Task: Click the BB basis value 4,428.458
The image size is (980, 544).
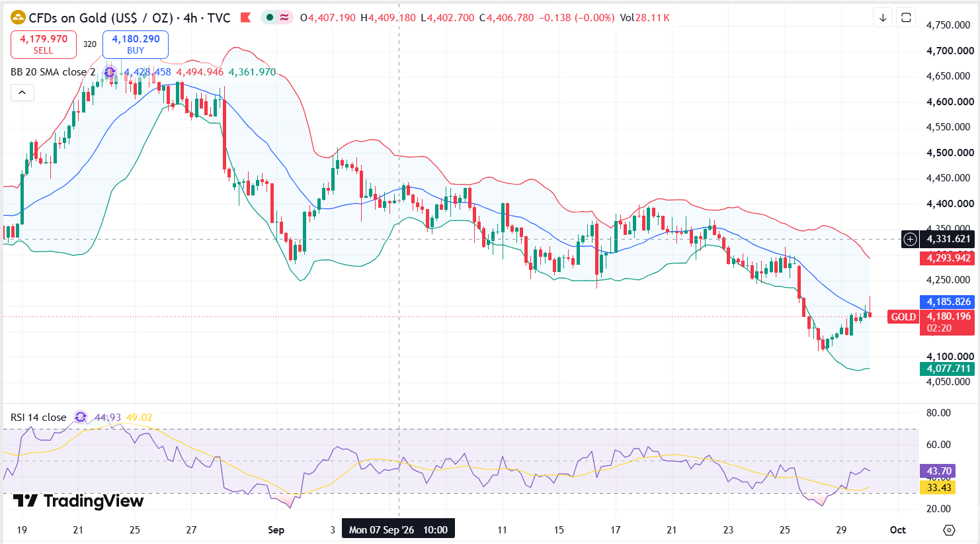Action: tap(147, 72)
